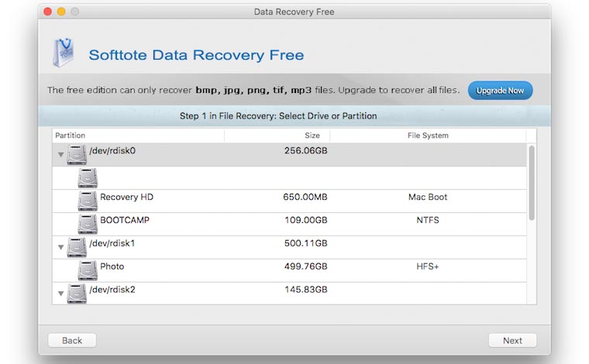The image size is (589, 364).
Task: Select the /dev/rdisk0 row label
Action: click(112, 151)
